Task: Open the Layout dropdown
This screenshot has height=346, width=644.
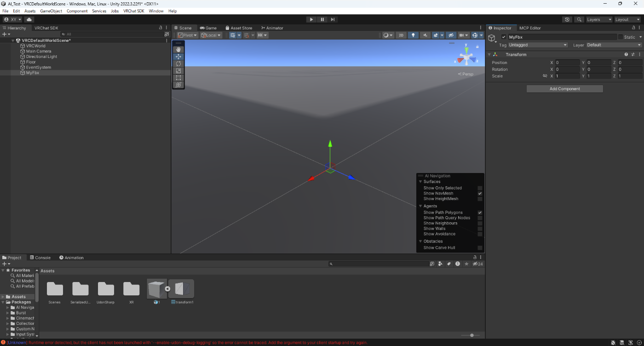Action: [627, 19]
